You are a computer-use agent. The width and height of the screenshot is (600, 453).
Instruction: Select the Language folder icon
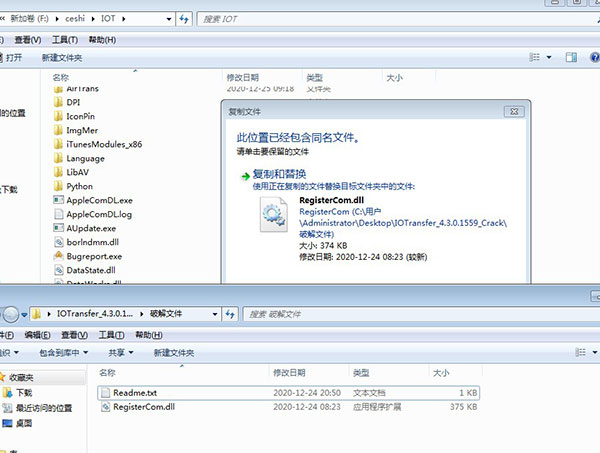58,158
